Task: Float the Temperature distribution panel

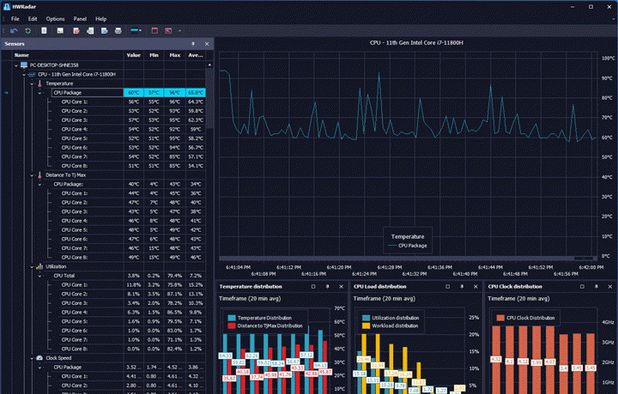Action: pos(313,286)
